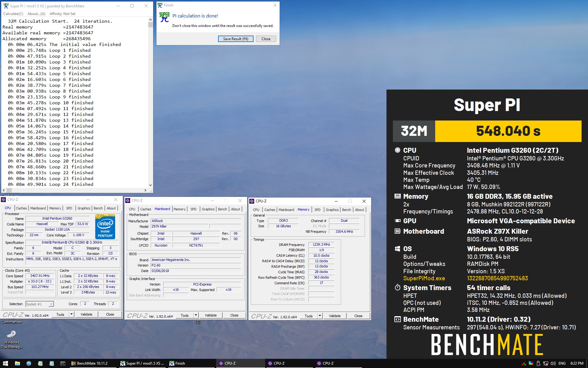Screen dimensions: 588x368
Task: Click CAS# Latency 10.0 clocks value
Action: (x=321, y=256)
